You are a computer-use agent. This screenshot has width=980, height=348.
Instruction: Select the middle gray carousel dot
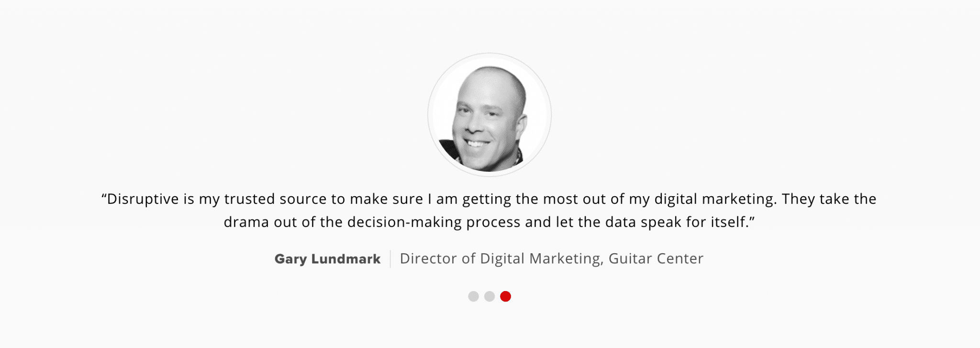point(489,296)
